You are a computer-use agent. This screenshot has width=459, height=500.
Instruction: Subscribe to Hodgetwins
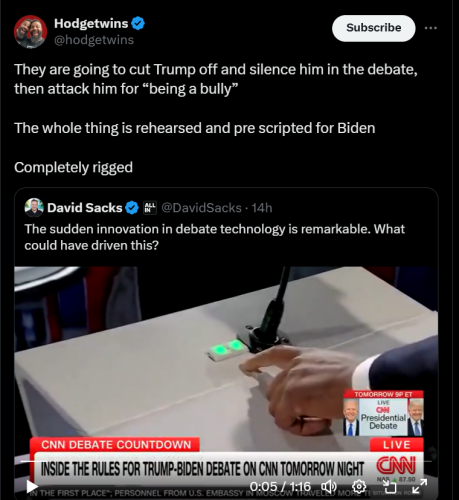[x=374, y=28]
